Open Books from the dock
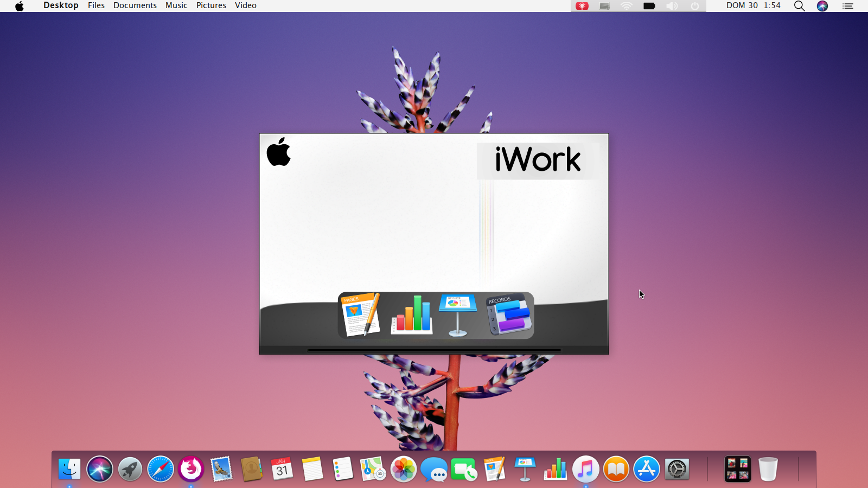The image size is (868, 488). [x=616, y=469]
